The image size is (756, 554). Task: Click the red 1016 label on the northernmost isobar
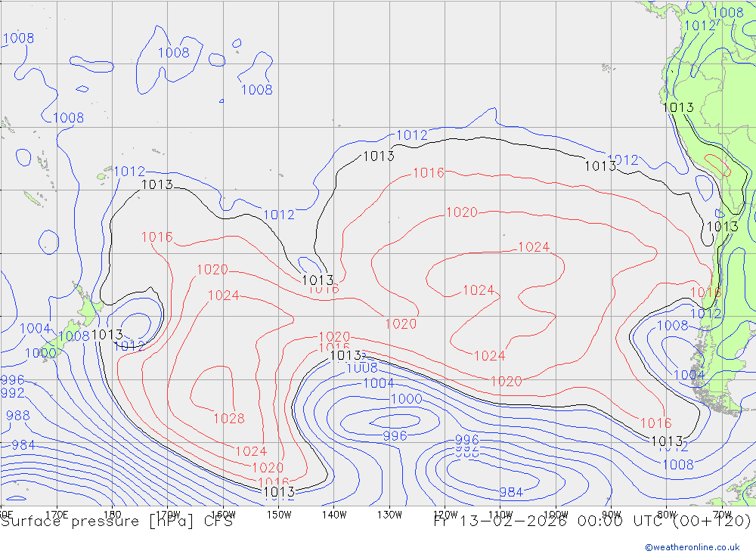[x=428, y=173]
